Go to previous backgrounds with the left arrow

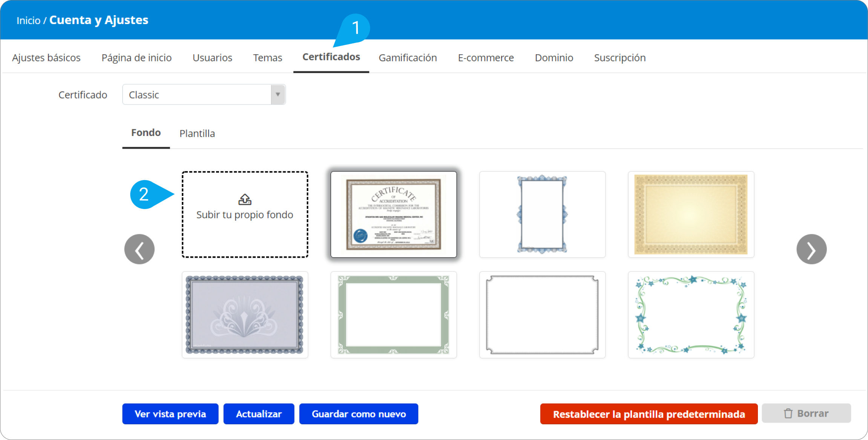(x=140, y=249)
